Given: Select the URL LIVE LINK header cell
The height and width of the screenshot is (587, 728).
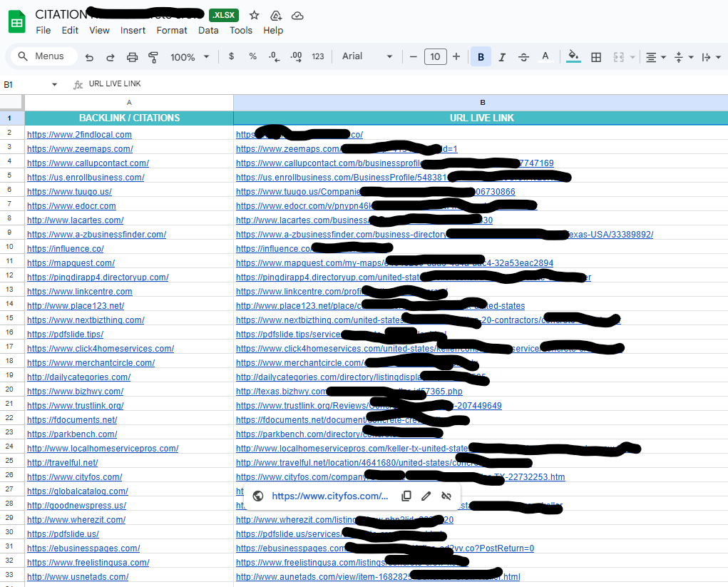Looking at the screenshot, I should click(481, 118).
